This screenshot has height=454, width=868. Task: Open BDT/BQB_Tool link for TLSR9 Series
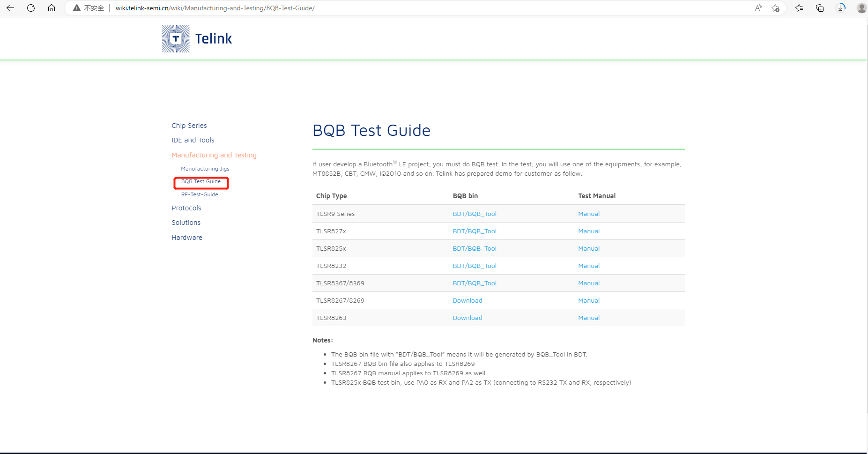point(475,214)
